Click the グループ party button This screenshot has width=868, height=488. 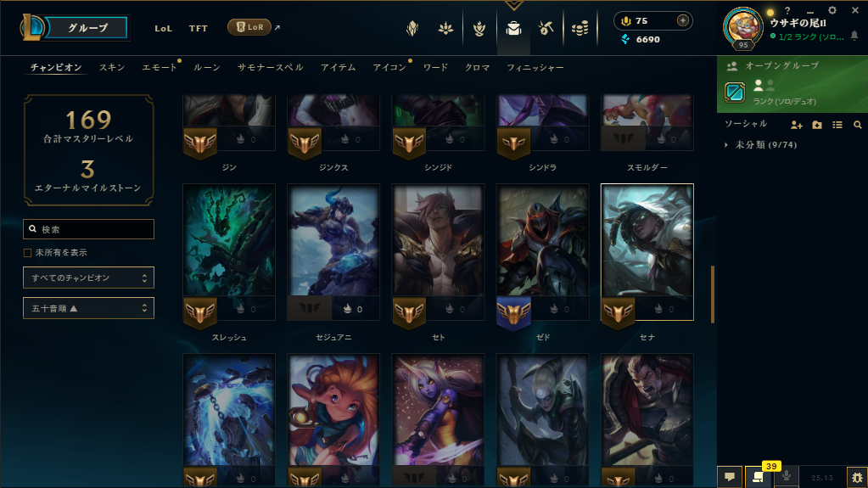(87, 28)
